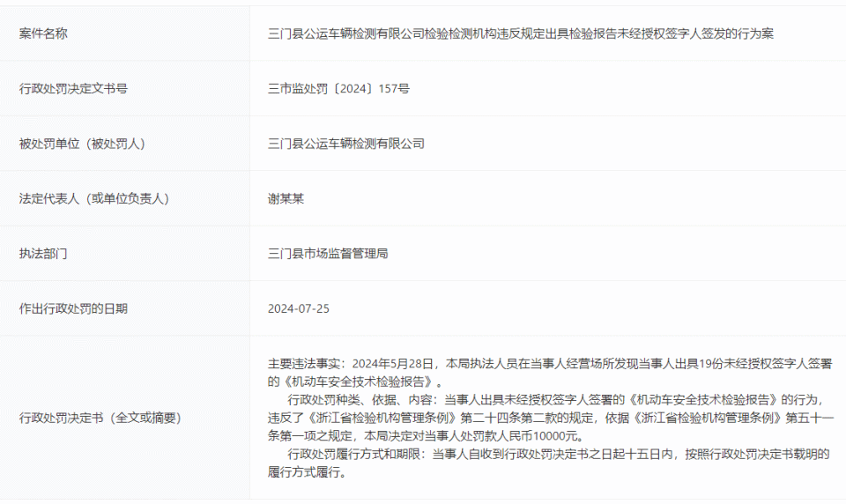Click the paragraph starting 行政处罚履行方式和期限
Screen dimensions: 846x504
(x=549, y=463)
